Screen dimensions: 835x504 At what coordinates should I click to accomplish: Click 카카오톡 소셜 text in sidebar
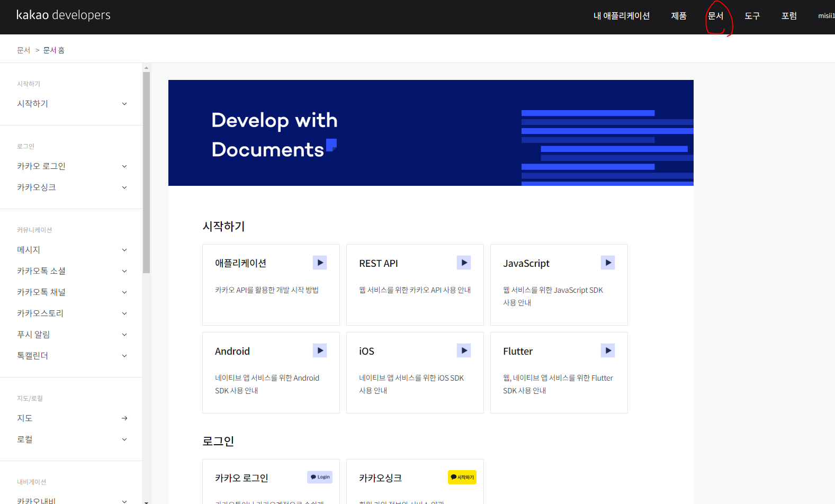[41, 271]
